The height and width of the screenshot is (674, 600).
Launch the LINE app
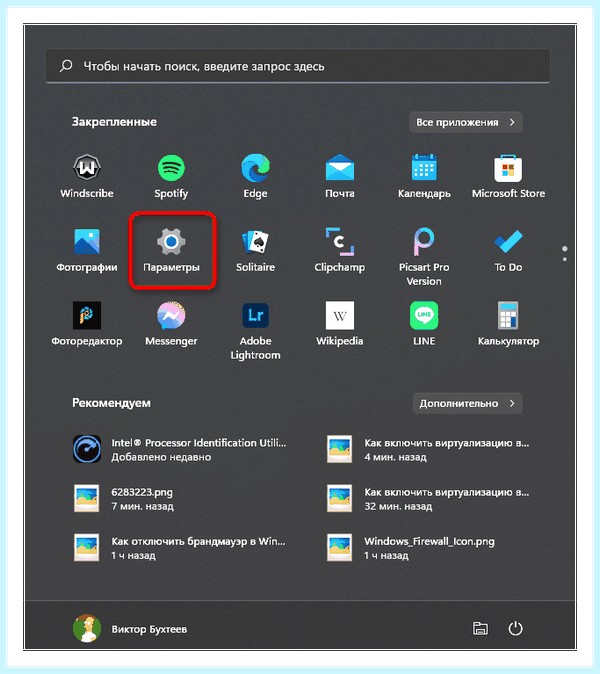coord(424,324)
